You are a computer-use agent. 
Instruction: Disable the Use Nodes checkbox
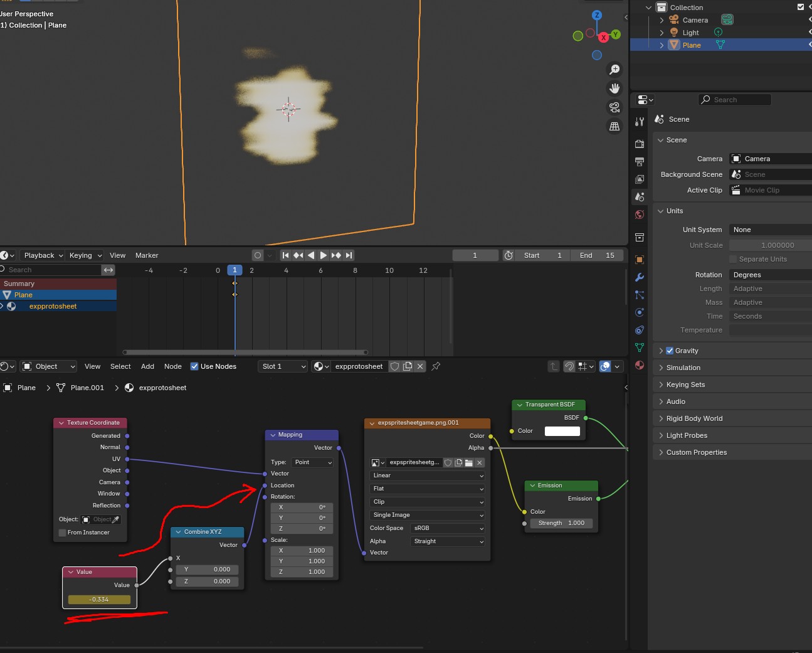[x=194, y=366]
